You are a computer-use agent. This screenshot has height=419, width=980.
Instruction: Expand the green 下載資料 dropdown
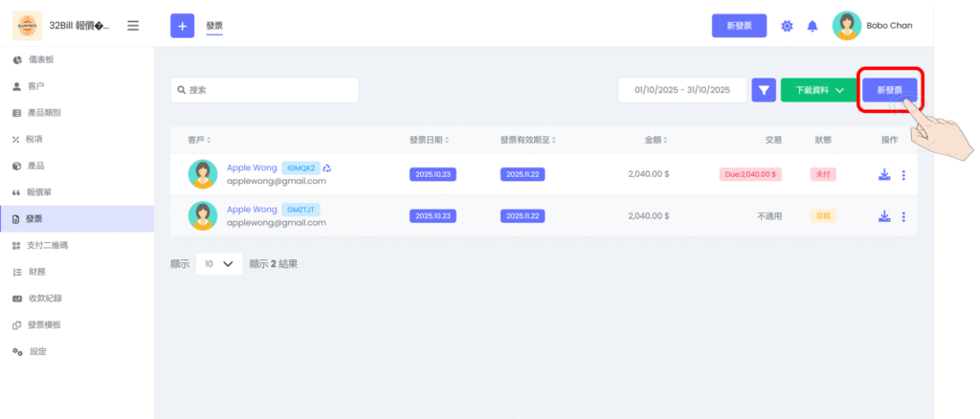(816, 90)
